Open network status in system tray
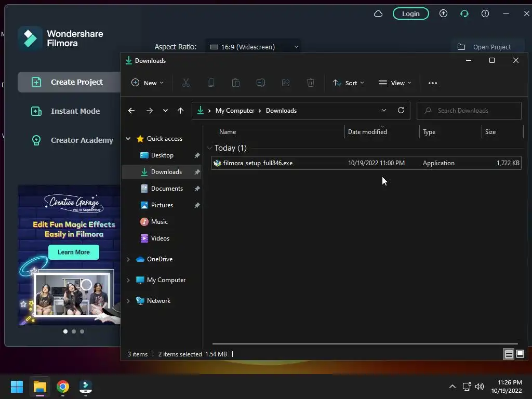 point(467,387)
